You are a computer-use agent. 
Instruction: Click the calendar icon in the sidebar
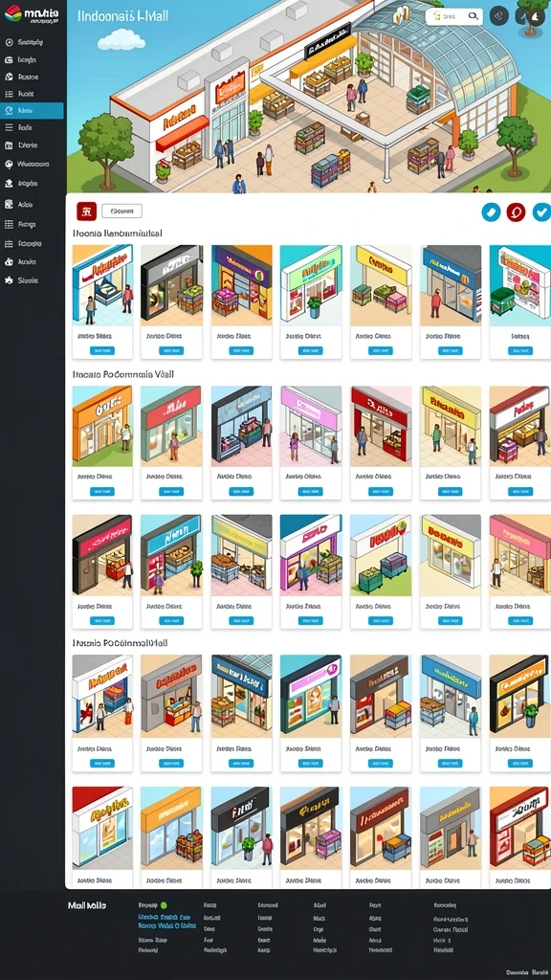tap(9, 145)
